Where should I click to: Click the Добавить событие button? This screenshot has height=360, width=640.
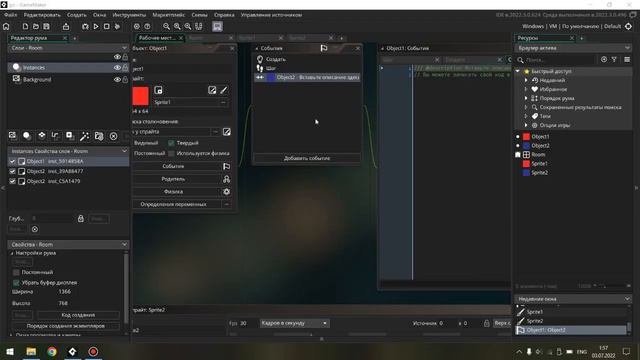(307, 158)
